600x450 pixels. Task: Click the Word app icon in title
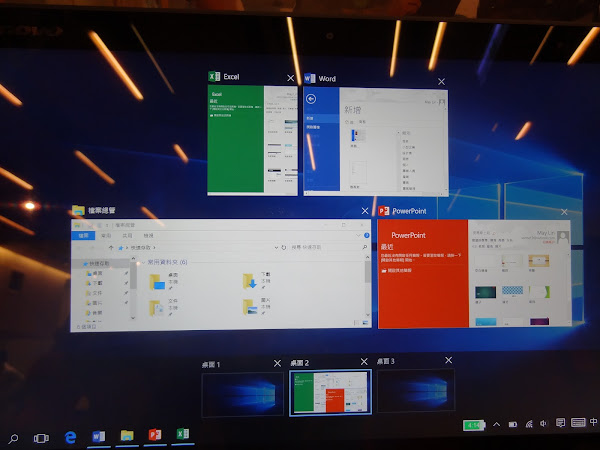tap(310, 78)
